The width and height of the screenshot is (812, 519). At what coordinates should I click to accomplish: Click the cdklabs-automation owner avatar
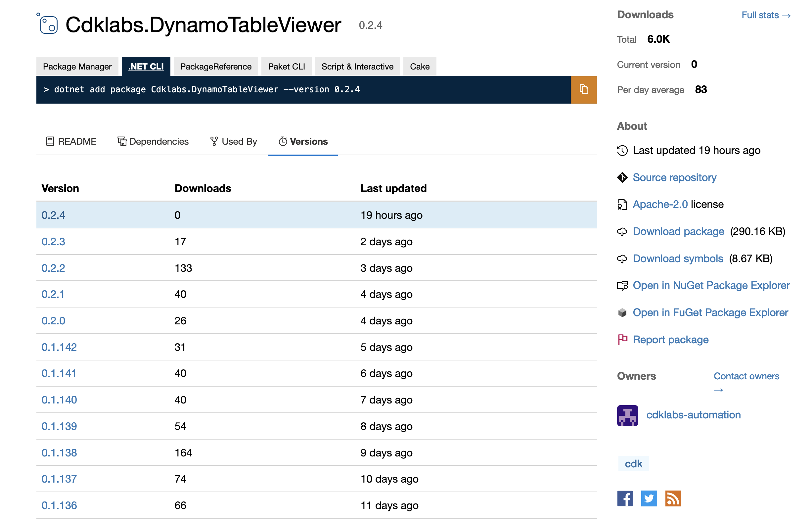pos(628,415)
